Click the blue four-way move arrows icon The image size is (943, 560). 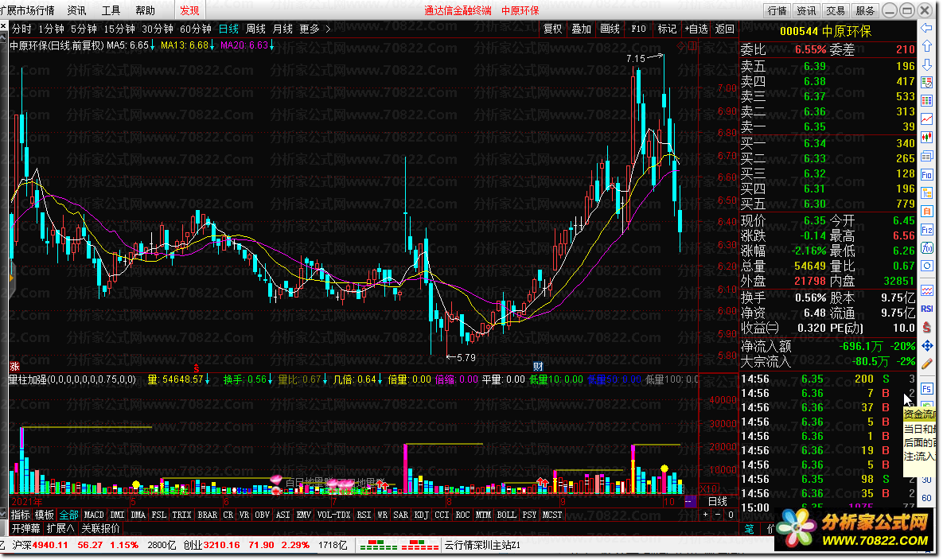tap(927, 345)
